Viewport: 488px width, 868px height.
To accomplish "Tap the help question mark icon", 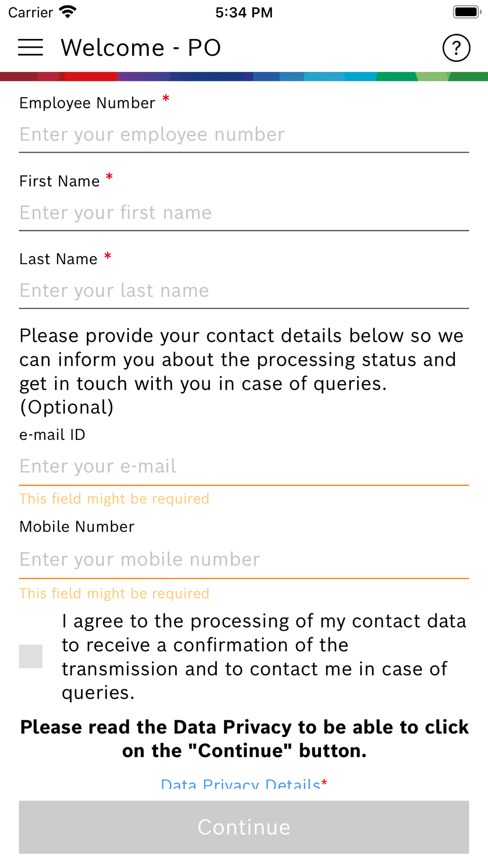I will pyautogui.click(x=456, y=48).
